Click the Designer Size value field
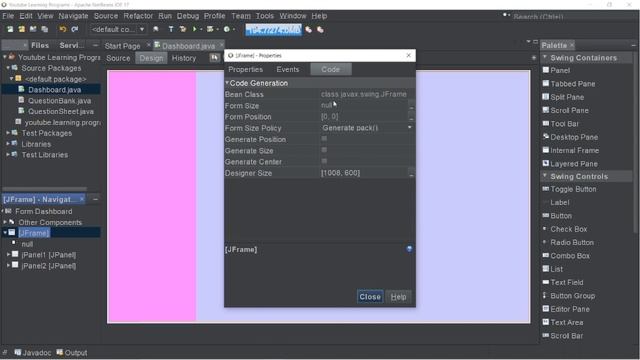The height and width of the screenshot is (360, 640). (363, 173)
